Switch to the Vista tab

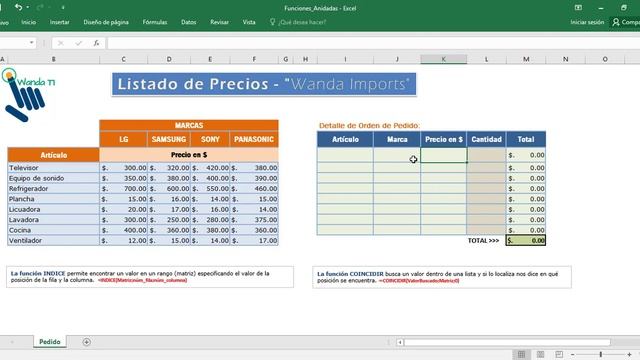[249, 22]
